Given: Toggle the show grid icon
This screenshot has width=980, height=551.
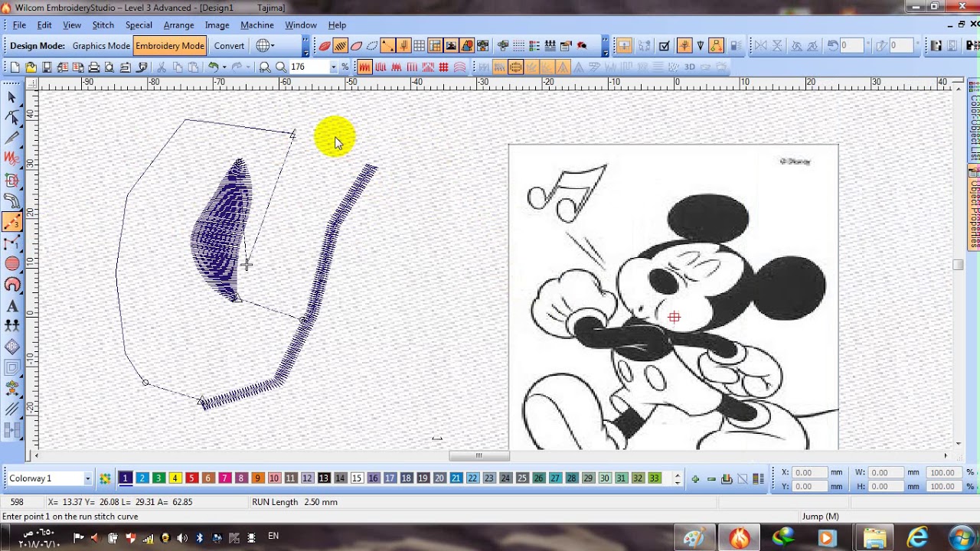Looking at the screenshot, I should pos(419,46).
